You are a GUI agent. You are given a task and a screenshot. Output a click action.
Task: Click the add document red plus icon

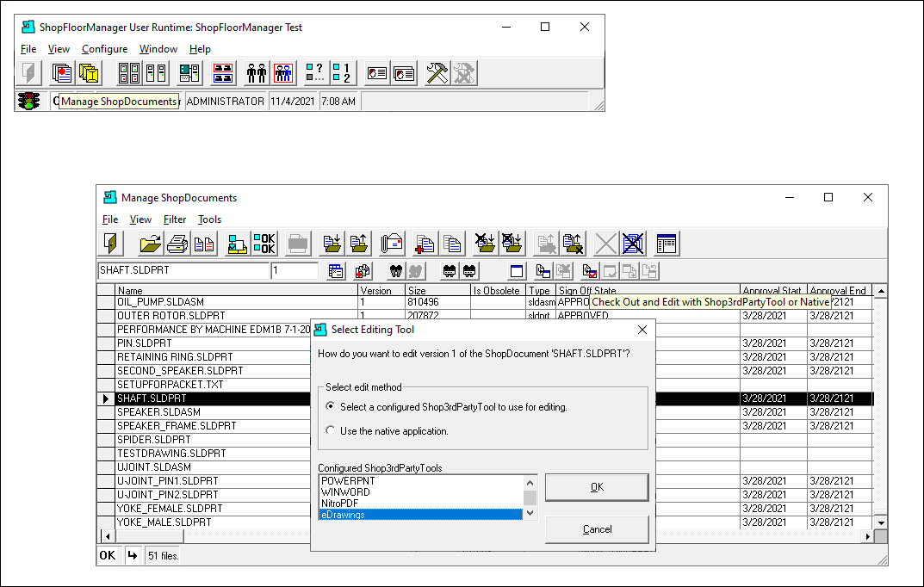(x=425, y=244)
